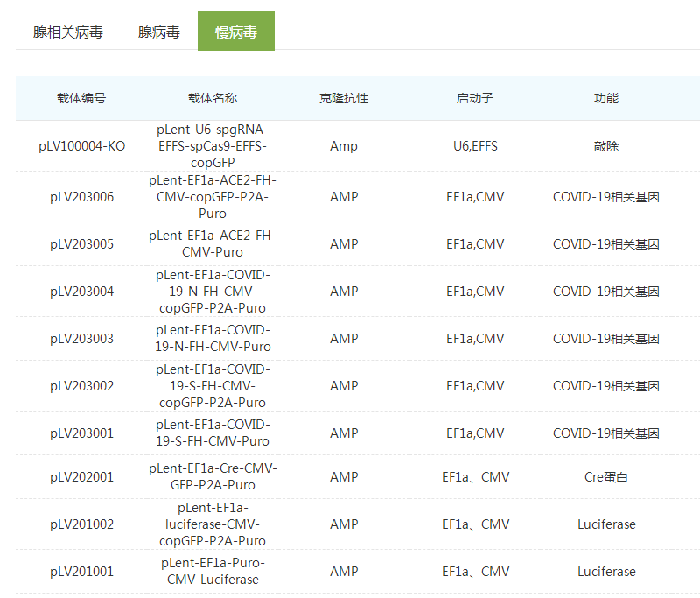Viewport: 700px width, 598px height.
Task: Select the green 慢病毒 tab
Action: pos(236,32)
